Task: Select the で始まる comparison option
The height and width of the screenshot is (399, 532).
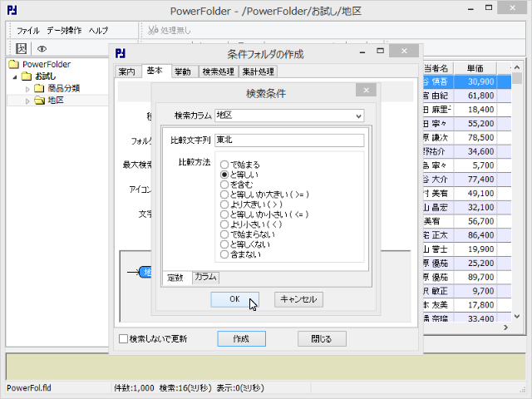Action: point(224,165)
